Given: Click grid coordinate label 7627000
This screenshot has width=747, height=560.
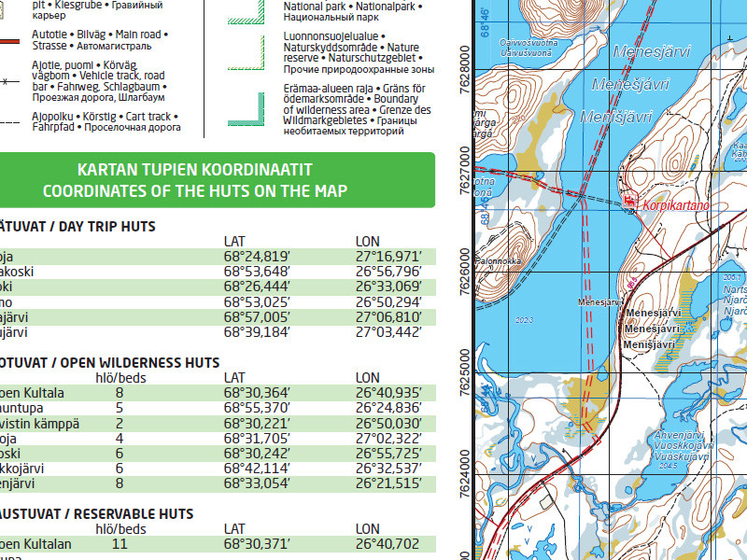Looking at the screenshot, I should click(x=465, y=171).
